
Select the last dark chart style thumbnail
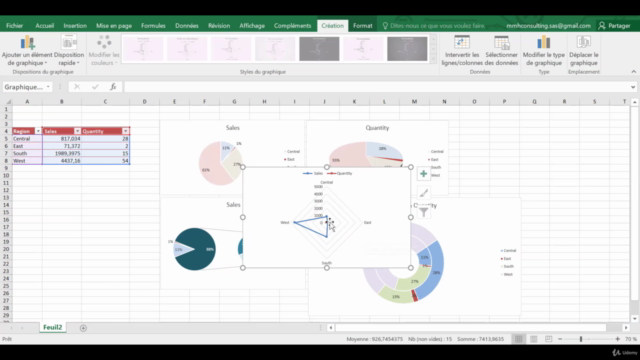coord(407,49)
